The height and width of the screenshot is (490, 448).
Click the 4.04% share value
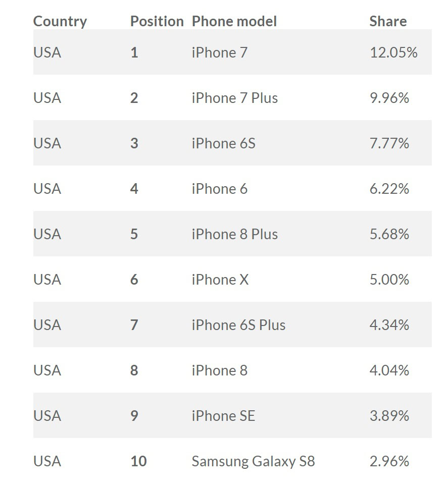pyautogui.click(x=389, y=370)
